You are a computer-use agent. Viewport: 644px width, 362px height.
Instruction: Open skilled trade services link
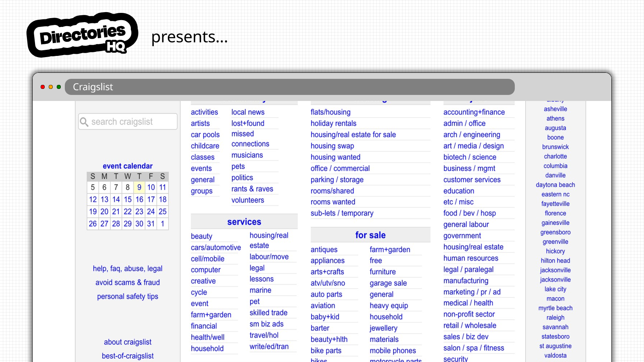point(268,313)
